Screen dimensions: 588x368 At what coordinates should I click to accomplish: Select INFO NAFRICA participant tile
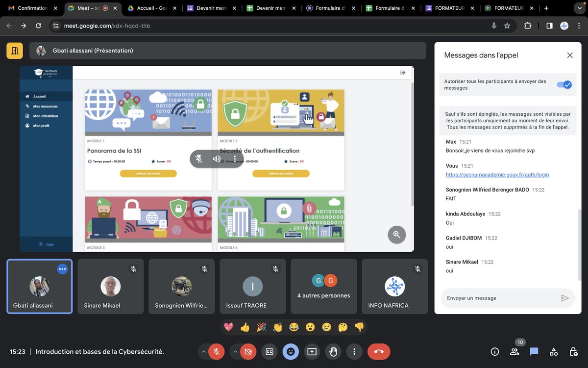(x=395, y=287)
